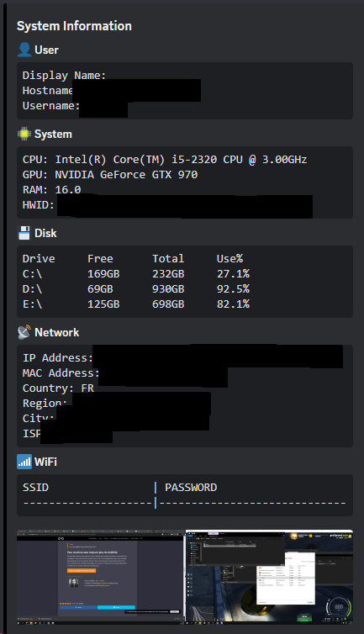The height and width of the screenshot is (634, 364).
Task: Select the GPU NVIDIA GeForce GTX 970 line
Action: 110,175
